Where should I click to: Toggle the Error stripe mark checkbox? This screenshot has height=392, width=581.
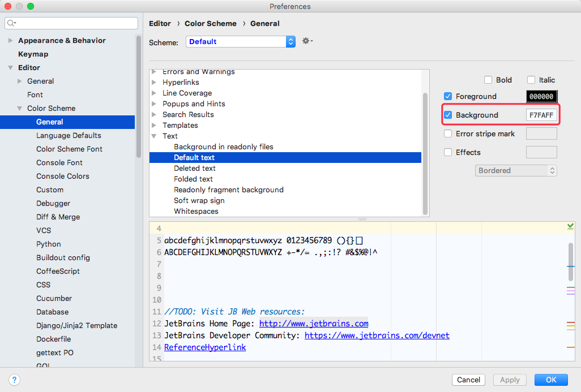pyautogui.click(x=448, y=134)
